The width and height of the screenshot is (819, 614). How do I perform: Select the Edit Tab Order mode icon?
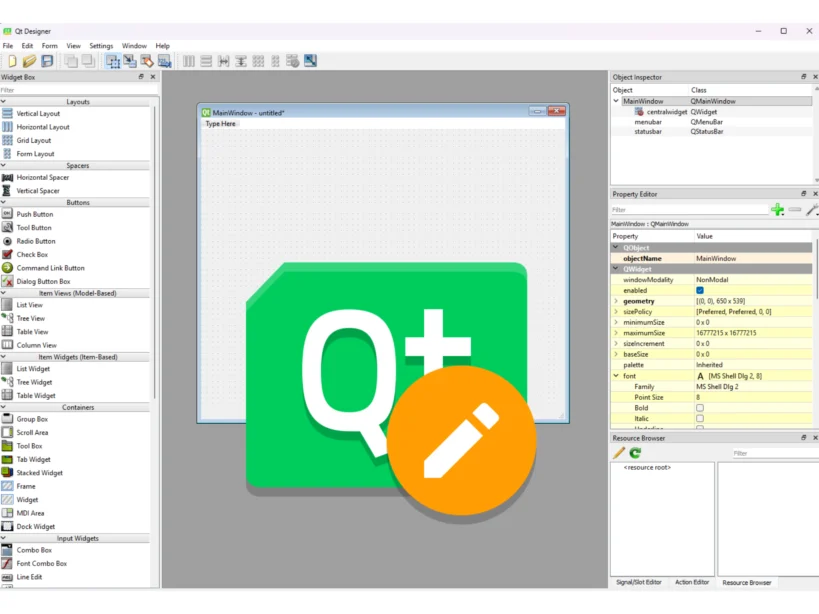(x=164, y=61)
